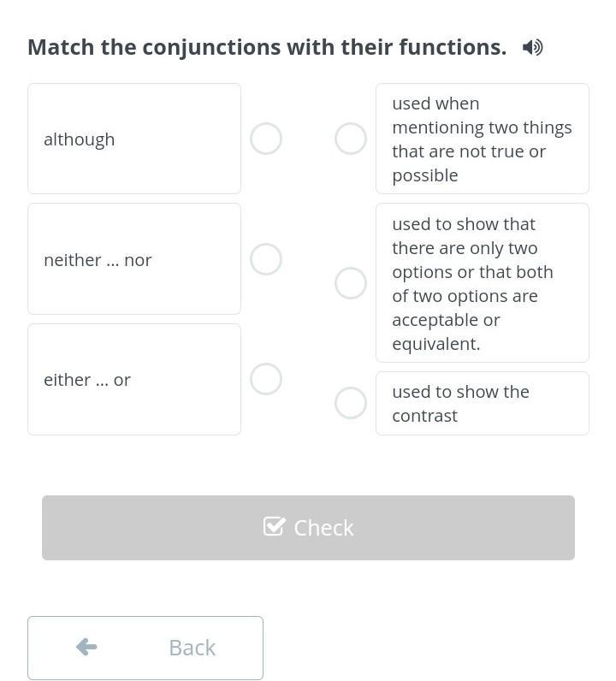Go back using the Back button
This screenshot has width=616, height=681.
click(145, 648)
